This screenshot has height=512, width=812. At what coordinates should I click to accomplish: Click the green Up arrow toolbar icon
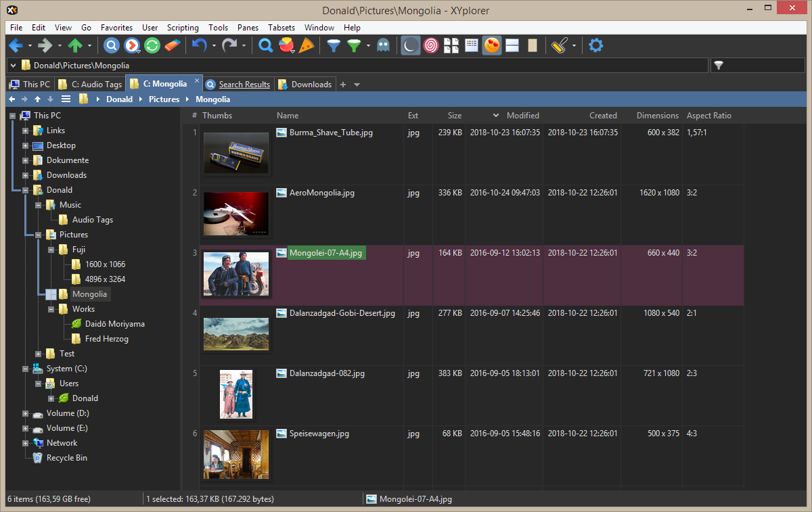click(x=74, y=46)
